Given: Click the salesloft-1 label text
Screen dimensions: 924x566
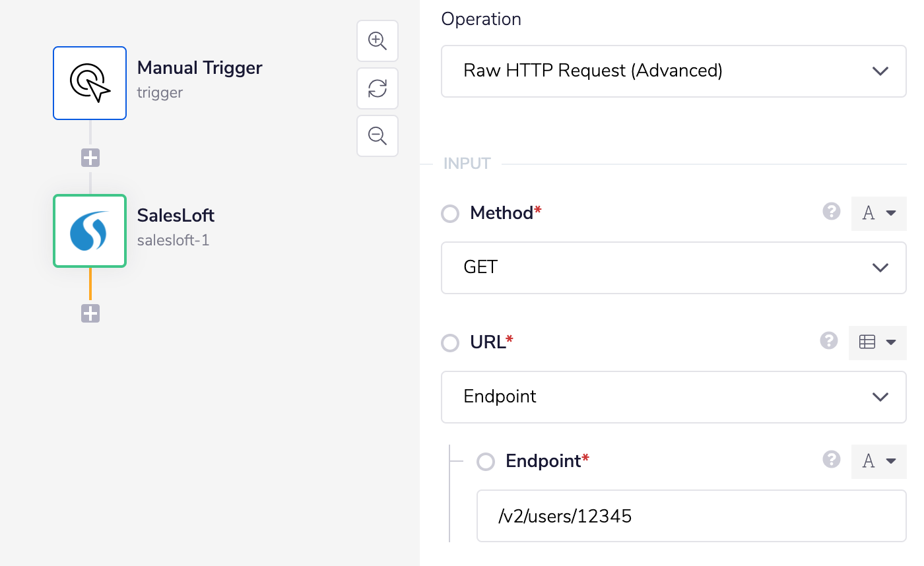Looking at the screenshot, I should point(173,239).
